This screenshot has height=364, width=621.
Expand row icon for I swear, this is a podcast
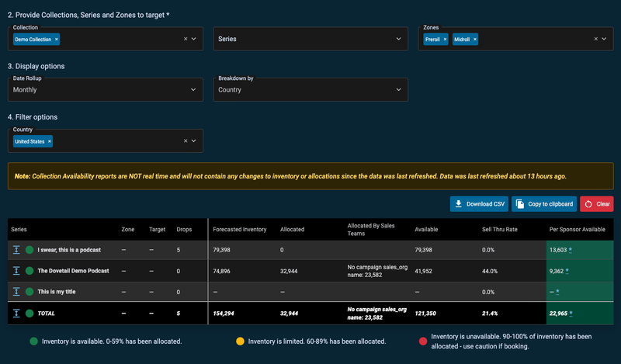point(16,250)
